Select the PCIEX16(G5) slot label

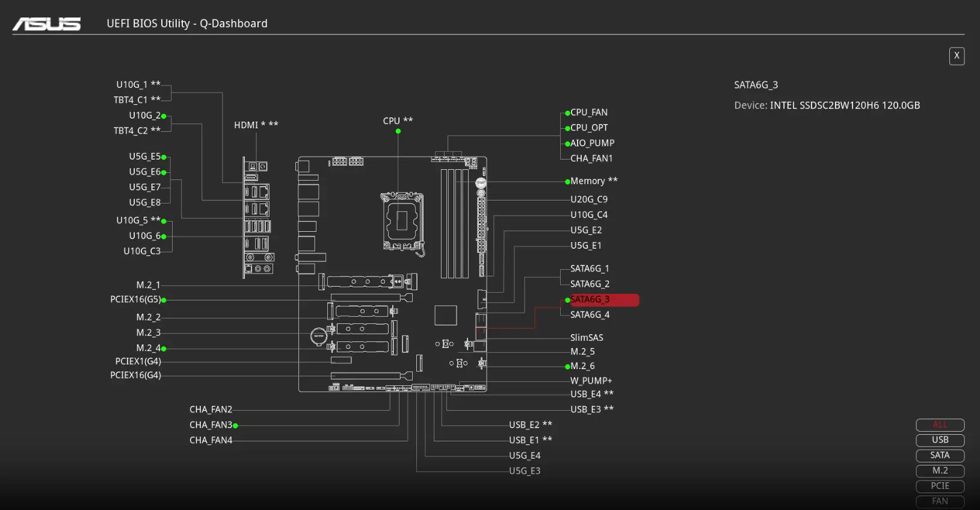[135, 300]
